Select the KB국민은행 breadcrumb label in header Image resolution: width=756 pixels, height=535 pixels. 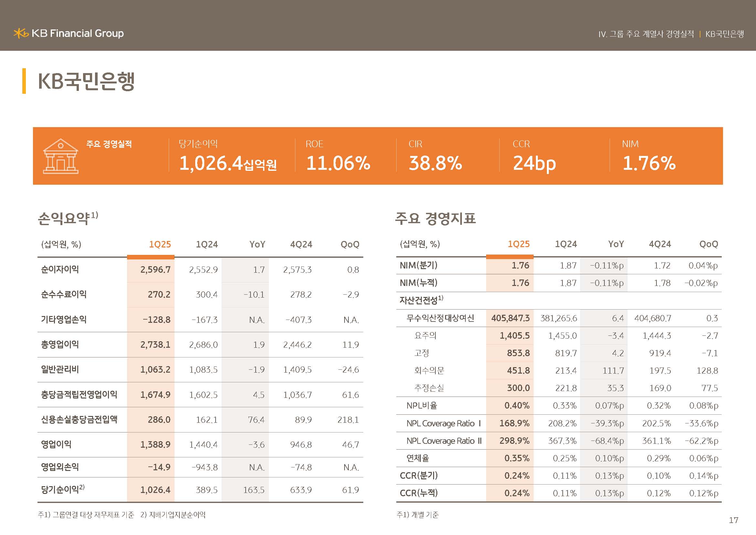pos(724,34)
